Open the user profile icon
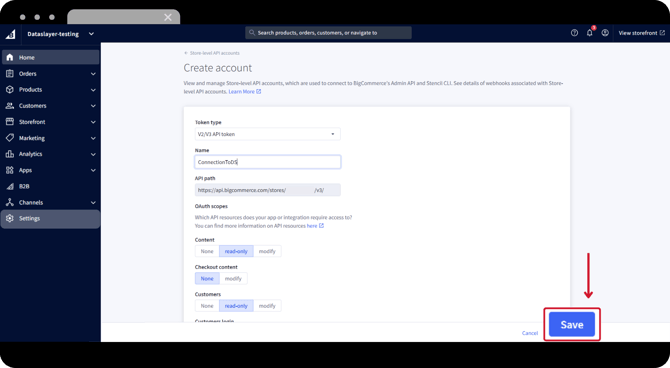Image resolution: width=670 pixels, height=368 pixels. click(605, 33)
